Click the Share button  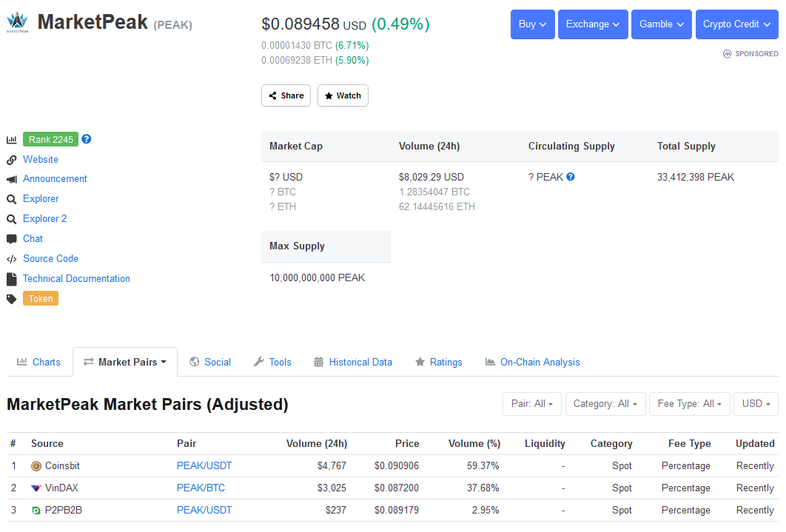coord(286,95)
